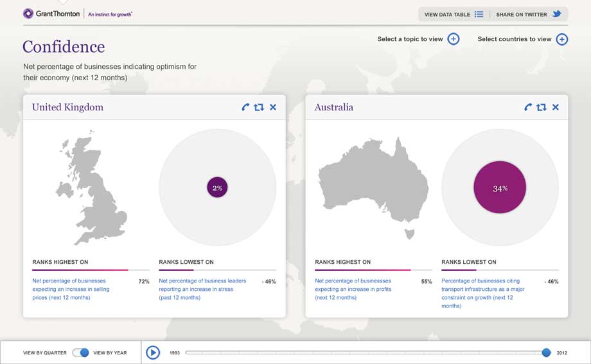
Task: Click the swap country icon on United Kingdom card
Action: pyautogui.click(x=259, y=107)
